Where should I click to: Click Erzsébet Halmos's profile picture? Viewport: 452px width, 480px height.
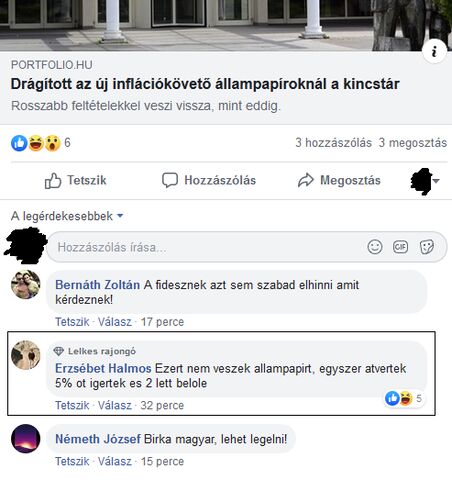[26, 355]
